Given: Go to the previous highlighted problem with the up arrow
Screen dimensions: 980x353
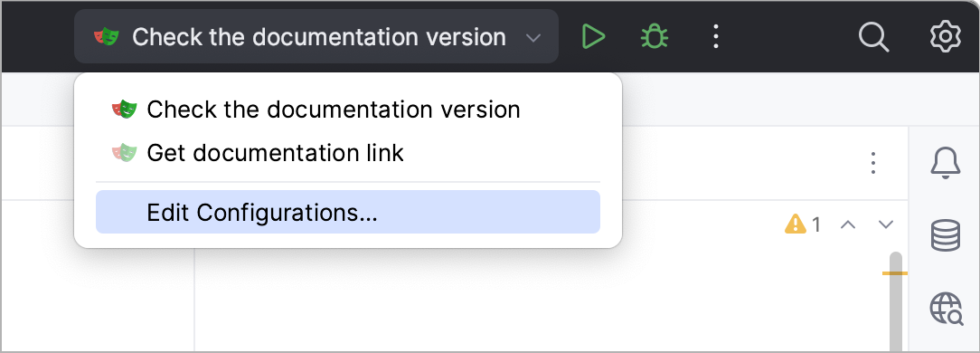Looking at the screenshot, I should (x=847, y=224).
